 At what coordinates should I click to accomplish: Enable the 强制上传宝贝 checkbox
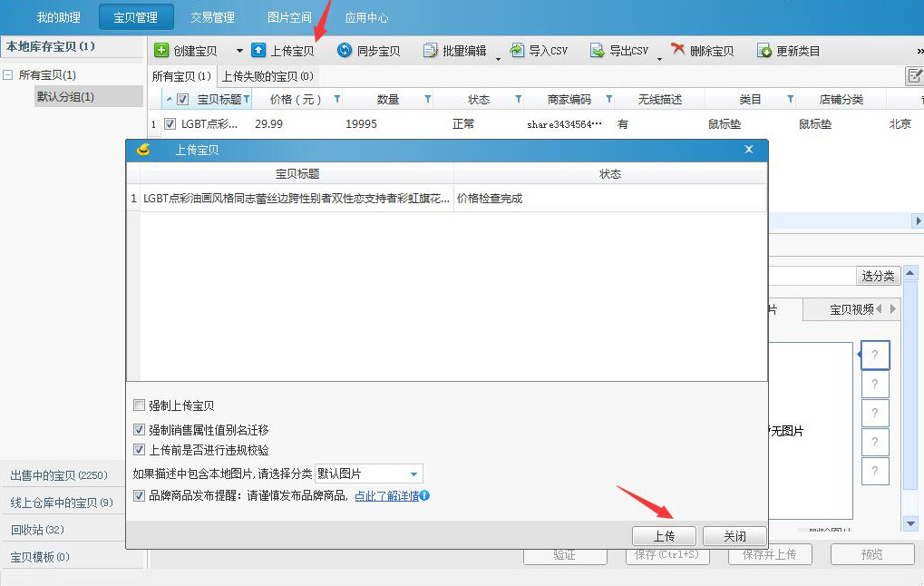tap(139, 405)
